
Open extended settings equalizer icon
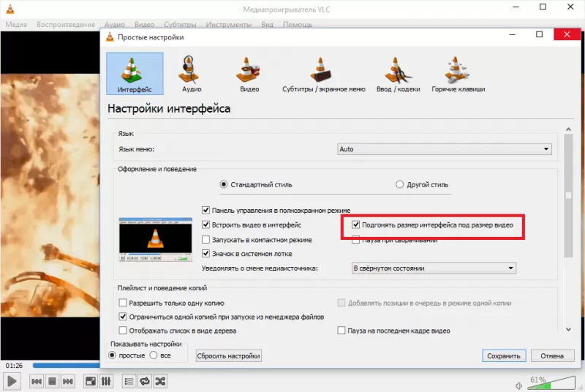pyautogui.click(x=106, y=381)
